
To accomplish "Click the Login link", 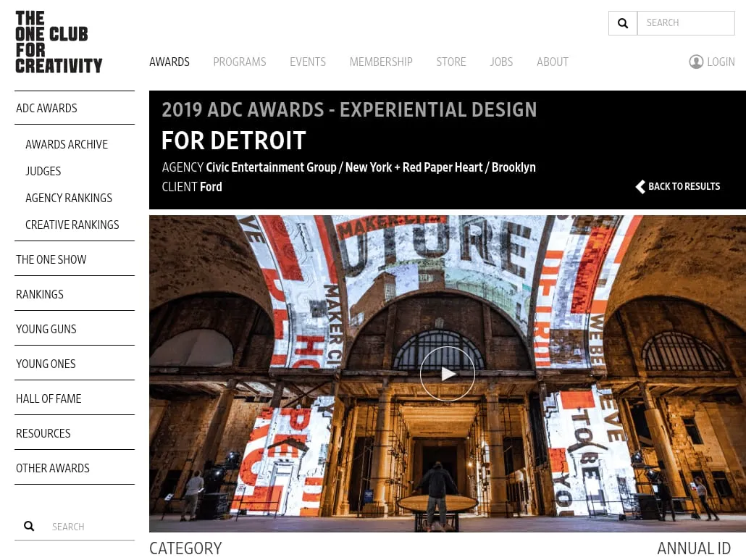I will point(721,62).
